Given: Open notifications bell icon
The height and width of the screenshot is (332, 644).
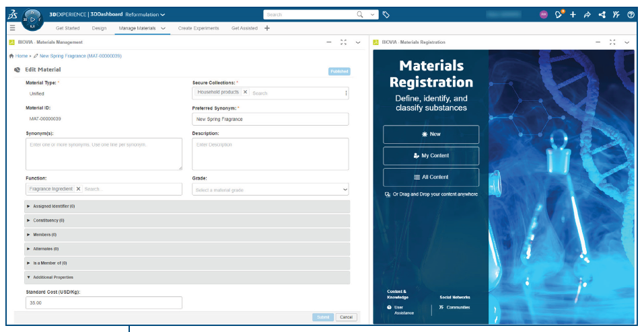Looking at the screenshot, I should coord(559,14).
